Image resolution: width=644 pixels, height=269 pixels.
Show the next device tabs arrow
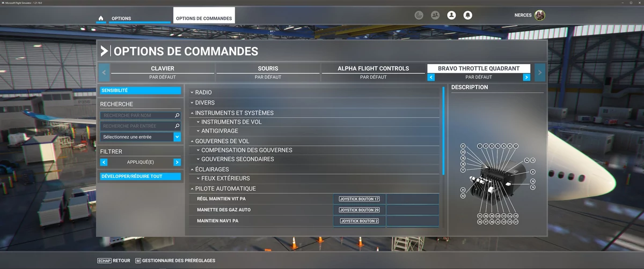click(x=540, y=72)
